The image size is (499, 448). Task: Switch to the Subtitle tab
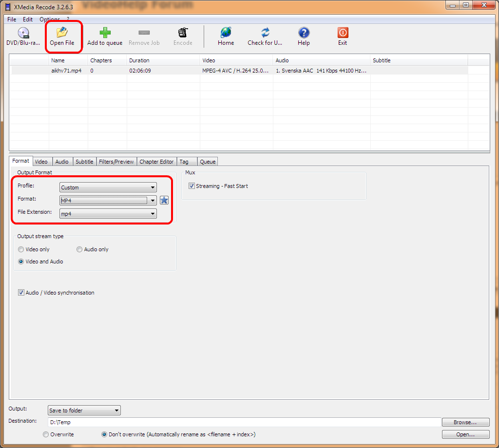coord(84,162)
